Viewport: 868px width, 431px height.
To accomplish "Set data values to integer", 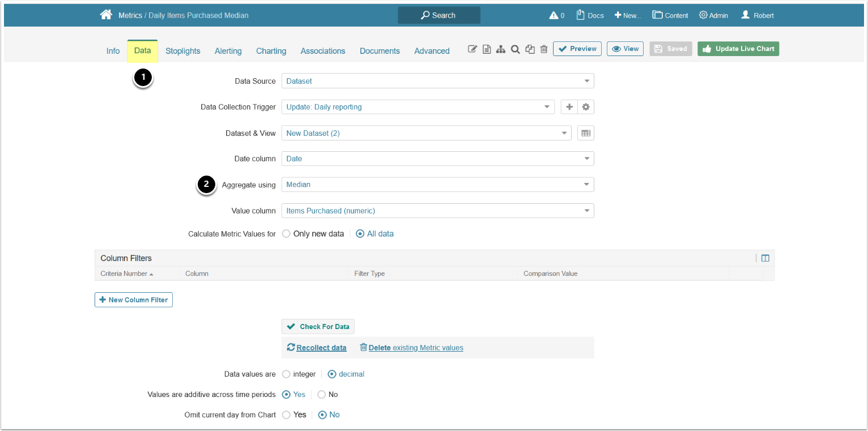I will [x=286, y=374].
